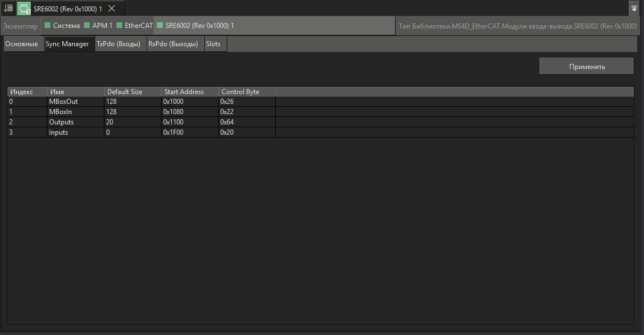
Task: Click the Индекс column header
Action: 27,91
